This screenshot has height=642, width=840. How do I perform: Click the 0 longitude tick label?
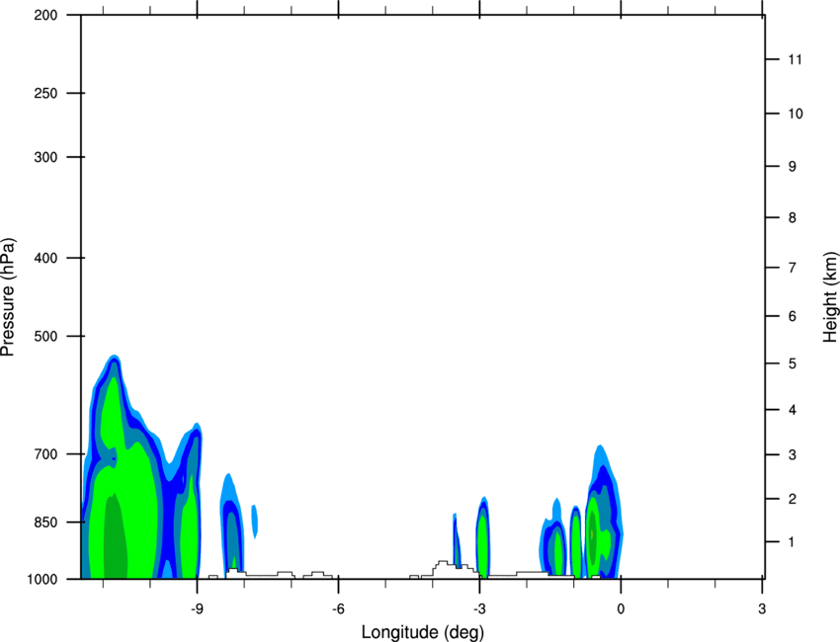tap(621, 609)
